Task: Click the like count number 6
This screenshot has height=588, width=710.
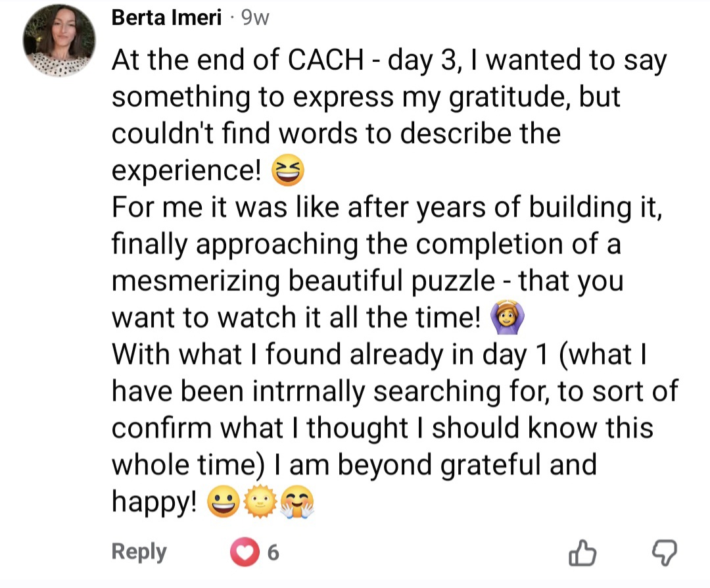Action: pyautogui.click(x=273, y=553)
